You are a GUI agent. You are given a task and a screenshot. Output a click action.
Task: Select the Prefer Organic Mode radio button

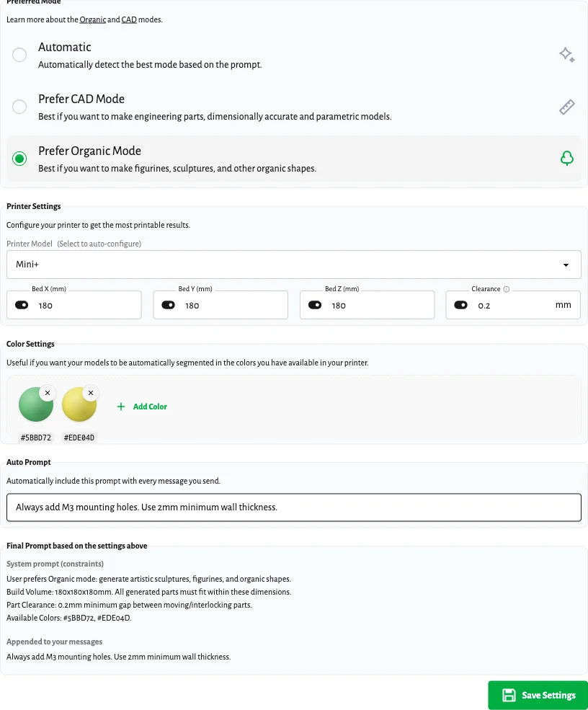[x=19, y=159]
